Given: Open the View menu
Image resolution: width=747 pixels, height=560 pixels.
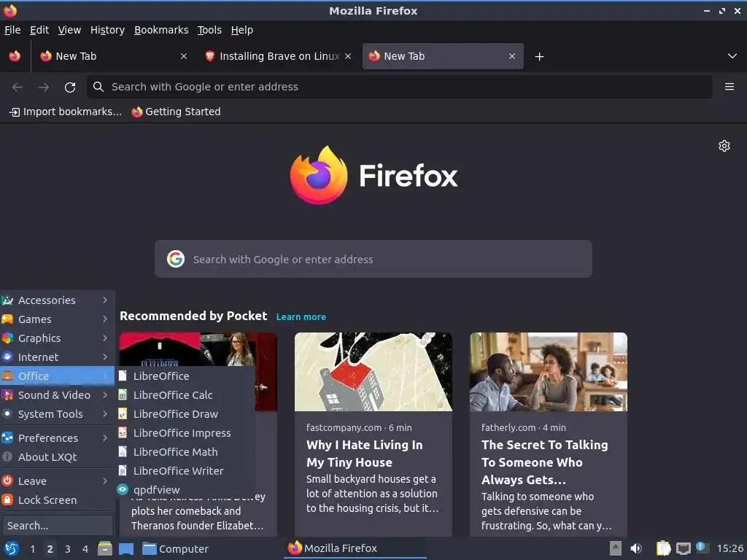Looking at the screenshot, I should point(69,30).
